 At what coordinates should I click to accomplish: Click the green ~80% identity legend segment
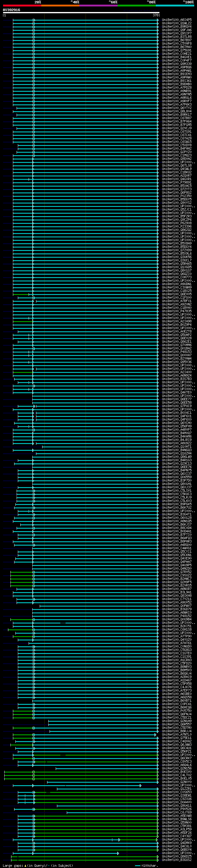[x=136, y=6]
